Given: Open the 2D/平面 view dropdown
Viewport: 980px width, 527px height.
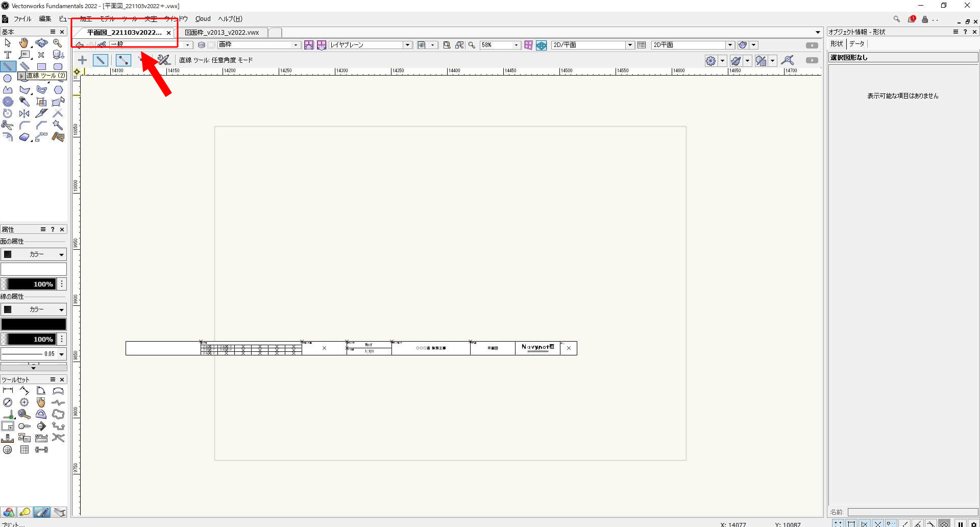Looking at the screenshot, I should click(593, 45).
